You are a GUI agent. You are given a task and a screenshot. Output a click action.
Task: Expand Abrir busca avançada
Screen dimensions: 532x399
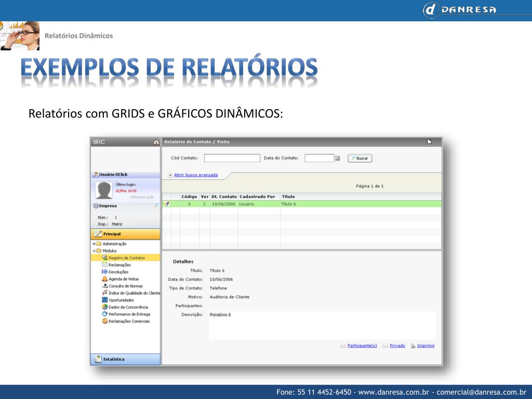(x=195, y=175)
